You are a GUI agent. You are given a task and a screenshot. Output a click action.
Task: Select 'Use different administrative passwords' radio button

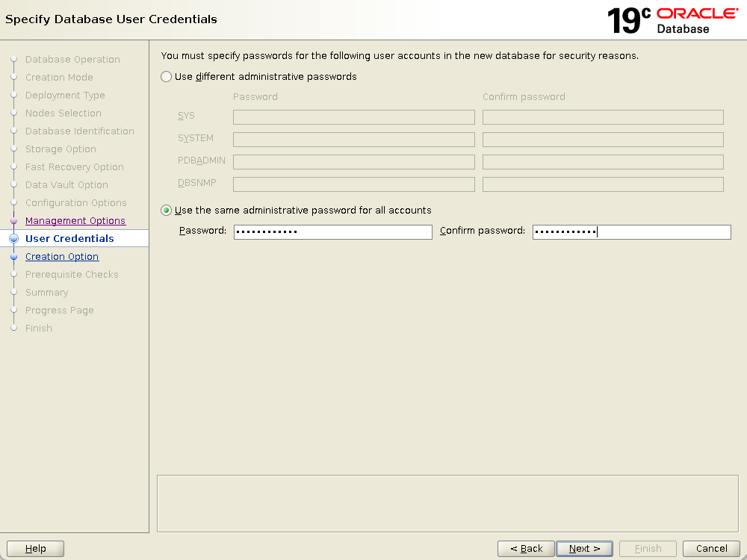[x=167, y=77]
